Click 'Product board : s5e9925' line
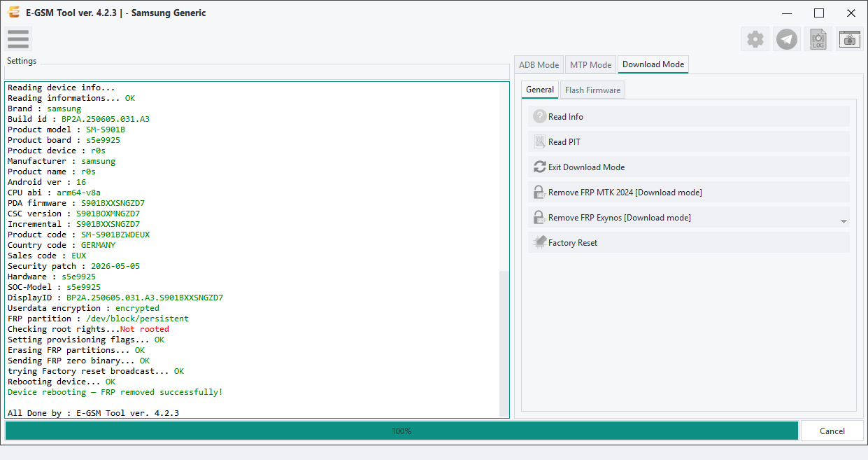Image resolution: width=868 pixels, height=460 pixels. tap(64, 140)
